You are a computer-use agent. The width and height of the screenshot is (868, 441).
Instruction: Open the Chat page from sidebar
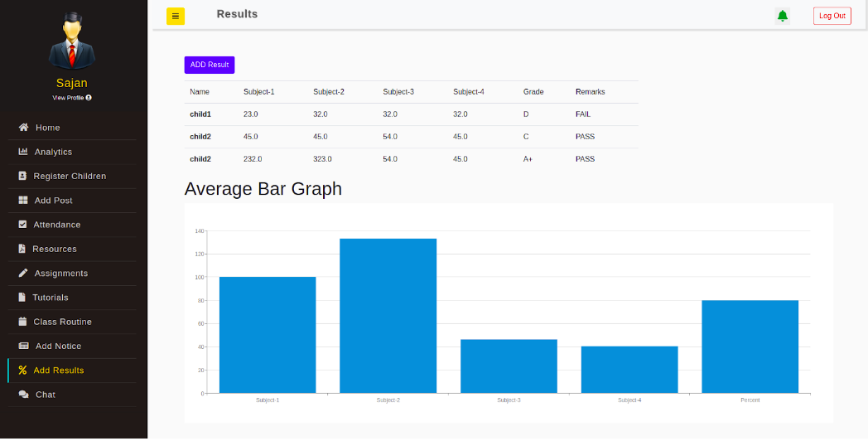pos(45,395)
